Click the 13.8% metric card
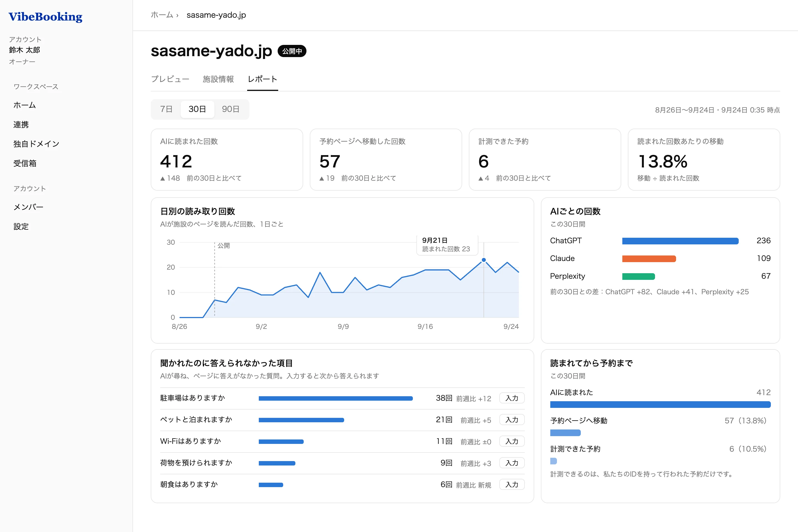The image size is (798, 532). pos(704,160)
